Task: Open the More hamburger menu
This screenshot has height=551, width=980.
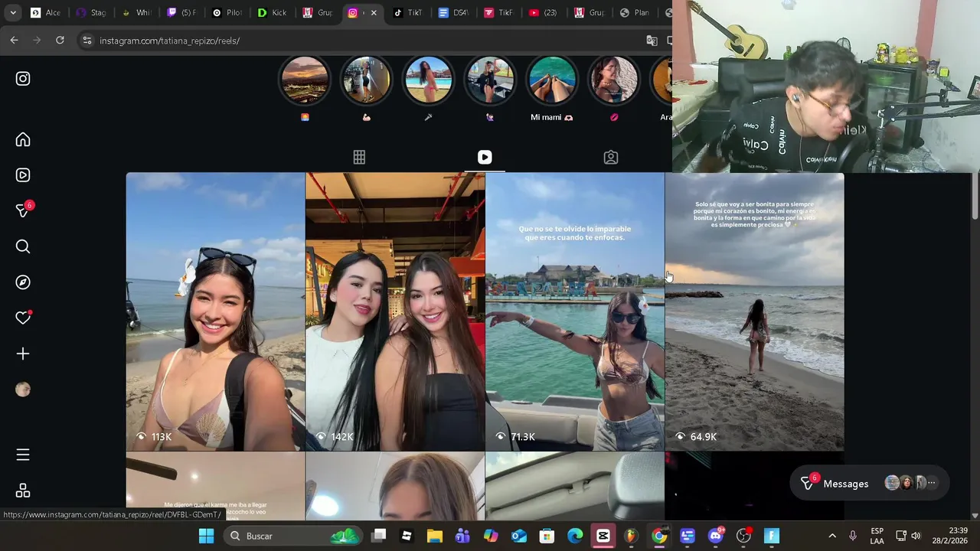Action: pos(23,455)
